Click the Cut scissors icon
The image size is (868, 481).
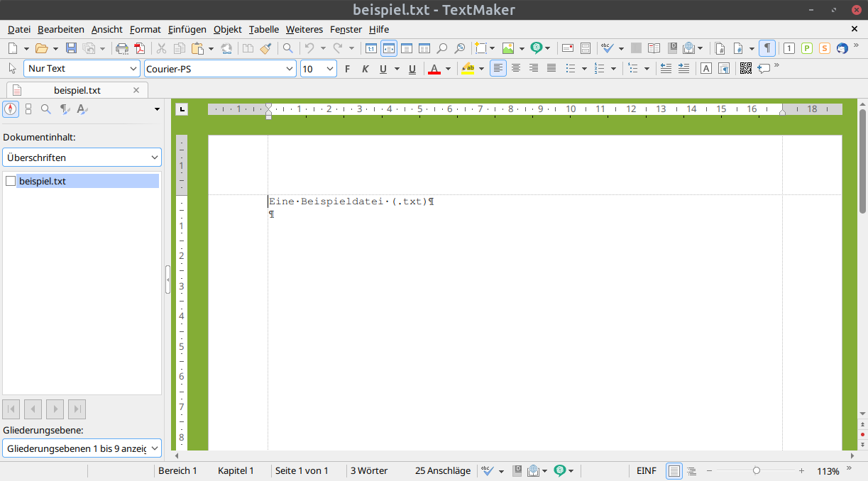(x=162, y=48)
